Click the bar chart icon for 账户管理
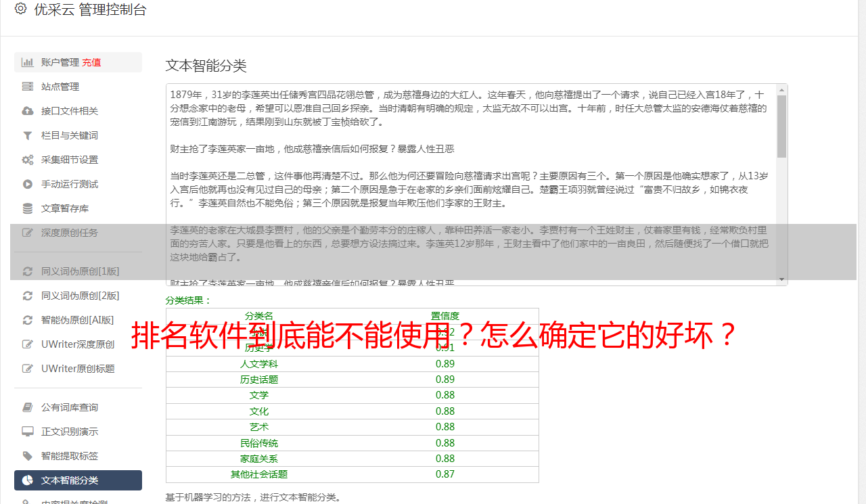This screenshot has width=866, height=504. tap(28, 62)
